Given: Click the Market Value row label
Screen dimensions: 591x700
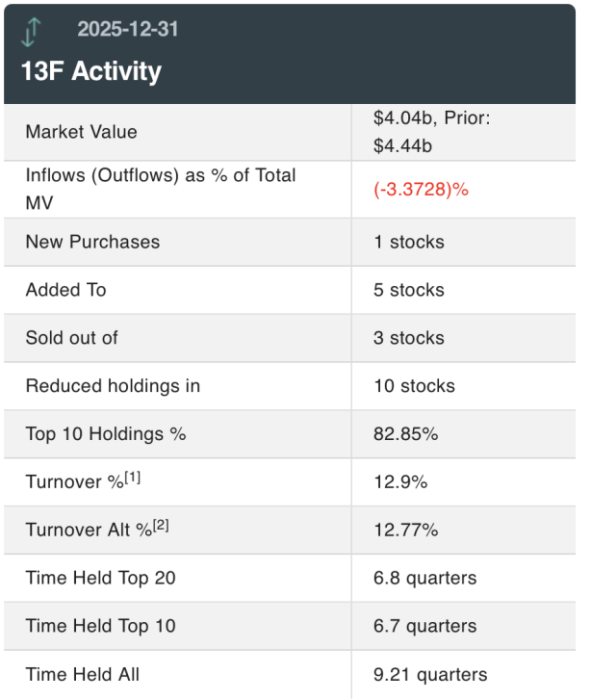Looking at the screenshot, I should tap(81, 132).
